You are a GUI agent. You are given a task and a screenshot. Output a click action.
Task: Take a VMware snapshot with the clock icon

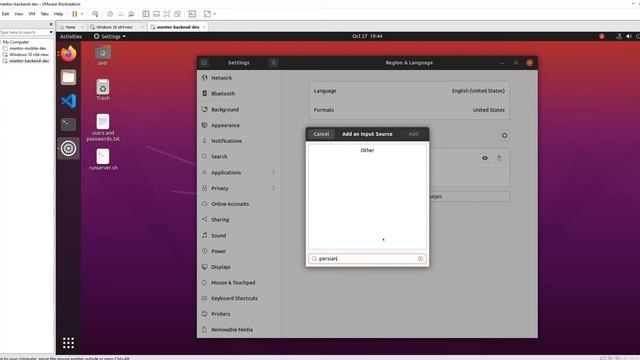click(110, 14)
